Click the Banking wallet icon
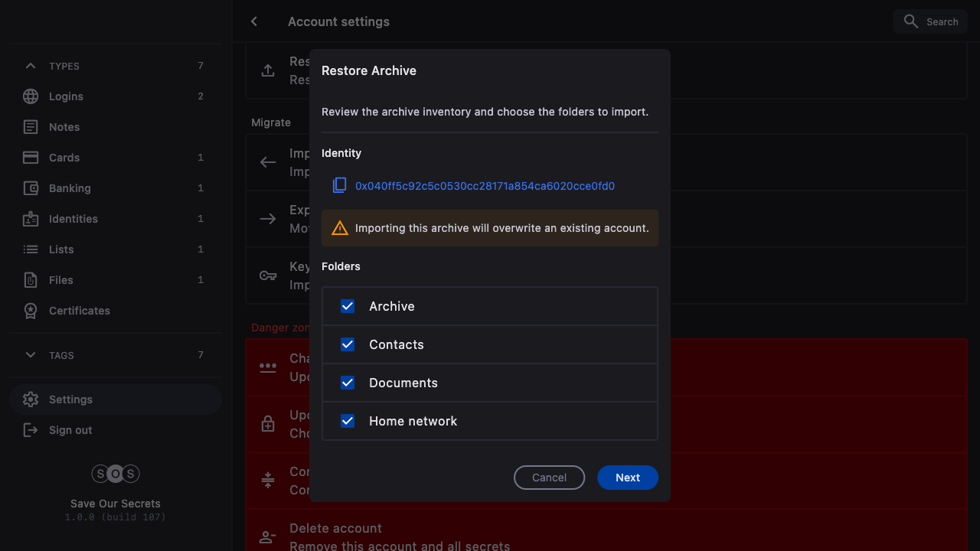980x551 pixels. [x=31, y=188]
